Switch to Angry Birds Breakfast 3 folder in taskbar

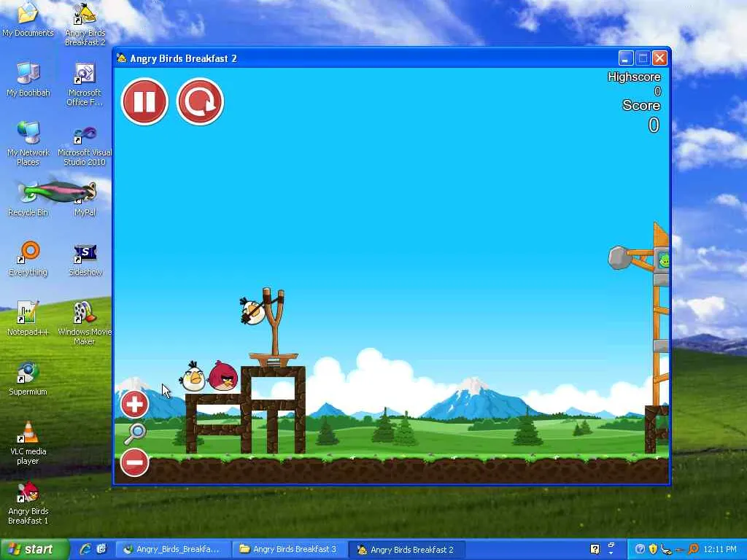(290, 549)
